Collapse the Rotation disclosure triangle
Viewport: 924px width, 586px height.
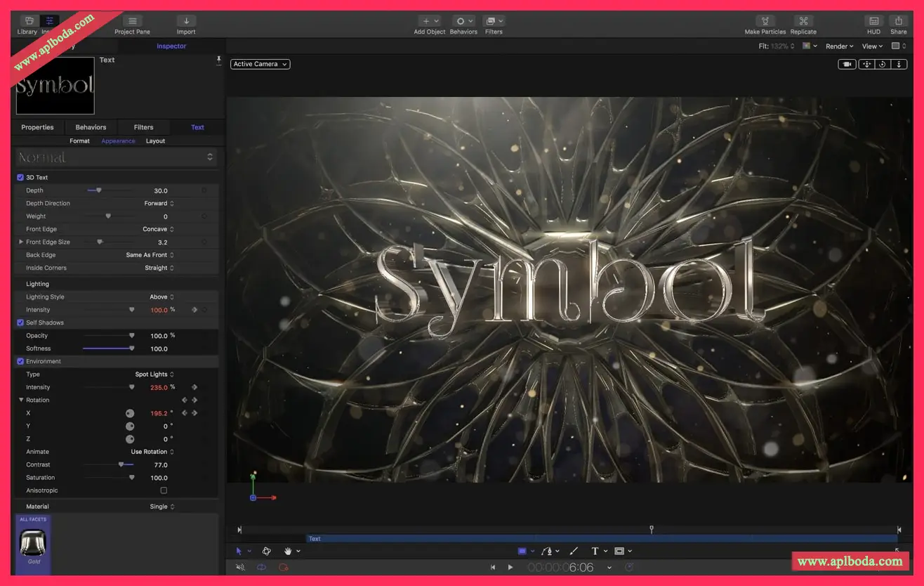pyautogui.click(x=21, y=400)
